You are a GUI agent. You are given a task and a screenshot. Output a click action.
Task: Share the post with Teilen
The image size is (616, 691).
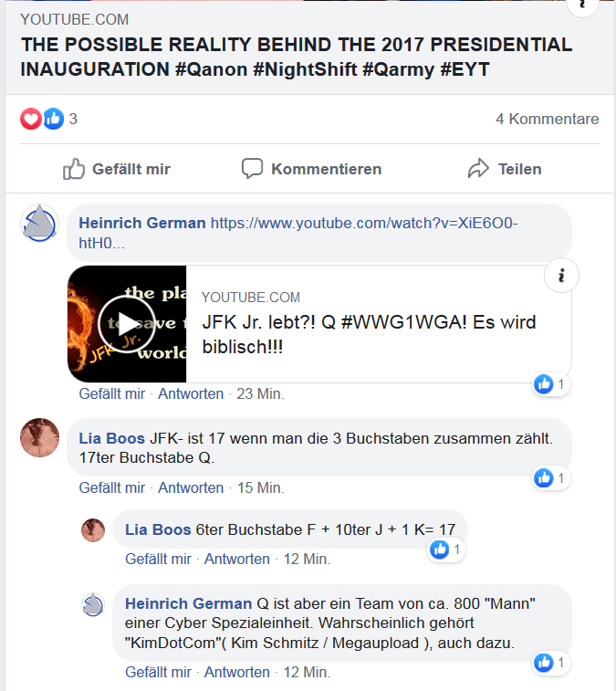click(x=505, y=169)
